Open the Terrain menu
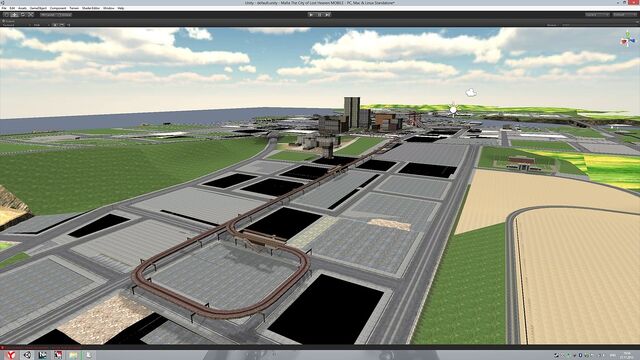This screenshot has width=640, height=360. click(x=74, y=8)
